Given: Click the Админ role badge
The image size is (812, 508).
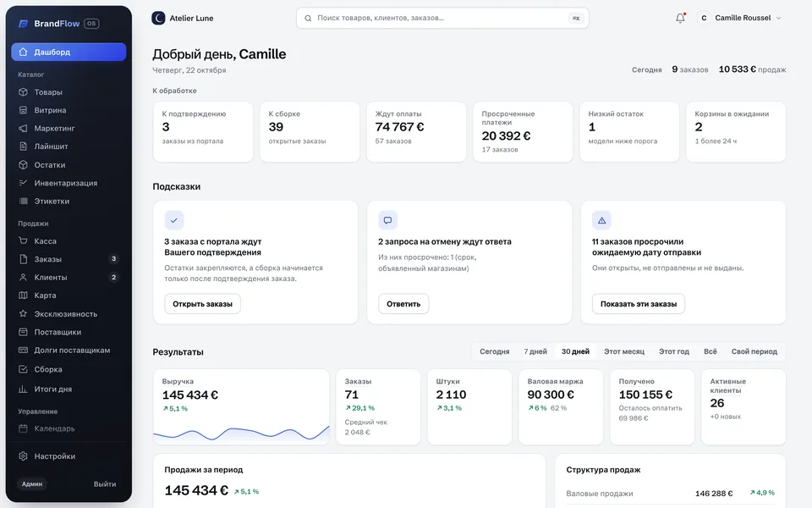Looking at the screenshot, I should pos(32,484).
